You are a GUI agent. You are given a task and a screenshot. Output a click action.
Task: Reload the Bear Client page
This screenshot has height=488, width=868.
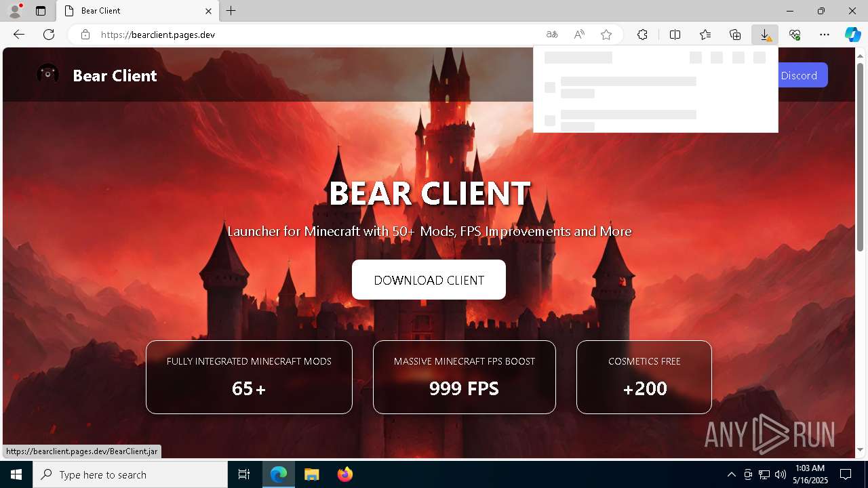pos(49,35)
